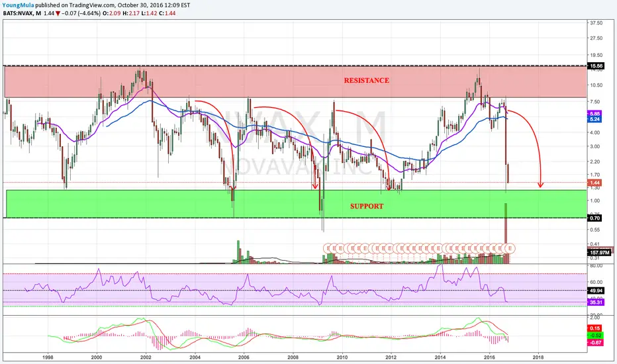This screenshot has height=364, width=617.
Task: Click the pink MACD -0.67 value tag
Action: point(595,343)
